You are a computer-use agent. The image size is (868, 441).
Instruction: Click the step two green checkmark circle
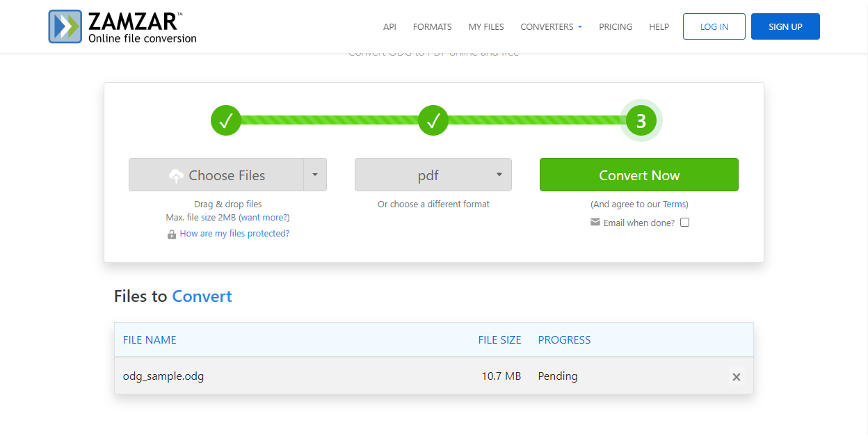coord(433,121)
